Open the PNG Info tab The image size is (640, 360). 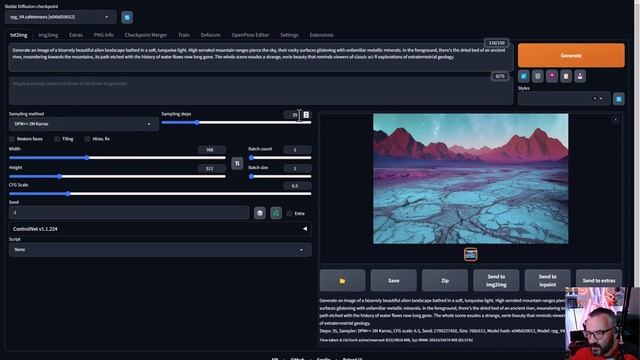(x=104, y=35)
